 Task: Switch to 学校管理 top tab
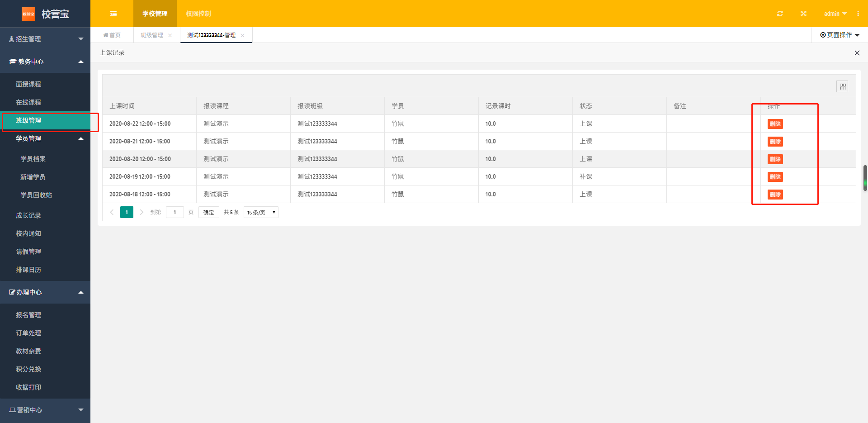(155, 14)
